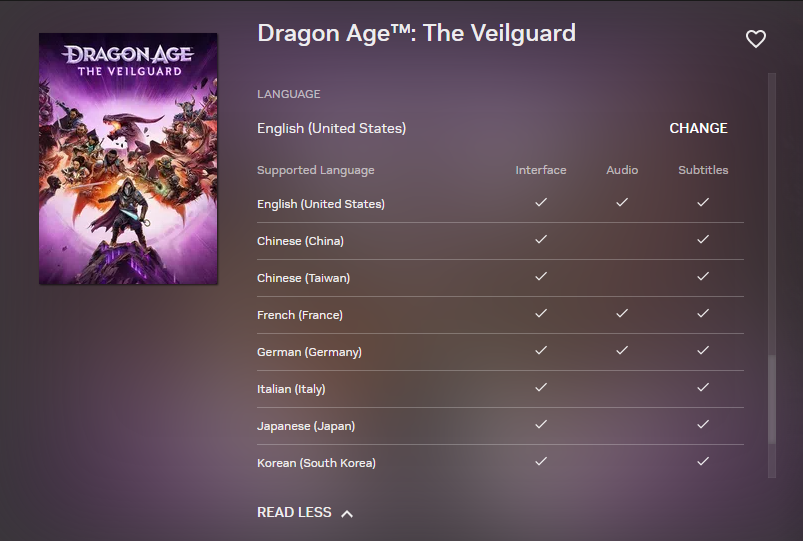Click the vertical scrollbar thumb

[771, 400]
